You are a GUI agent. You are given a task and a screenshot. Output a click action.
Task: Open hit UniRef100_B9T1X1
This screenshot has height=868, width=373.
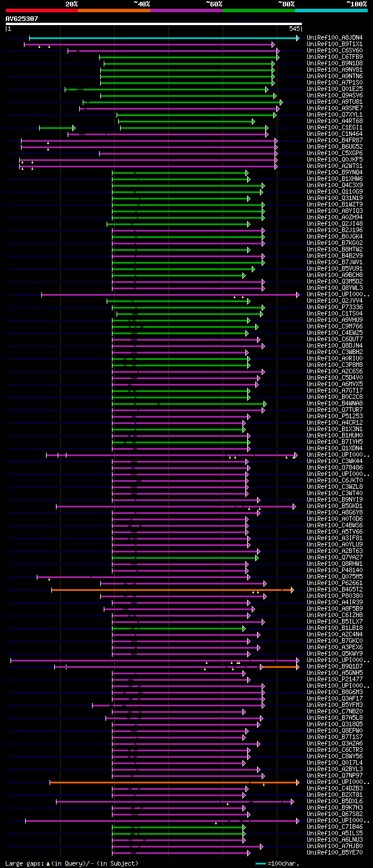click(335, 44)
